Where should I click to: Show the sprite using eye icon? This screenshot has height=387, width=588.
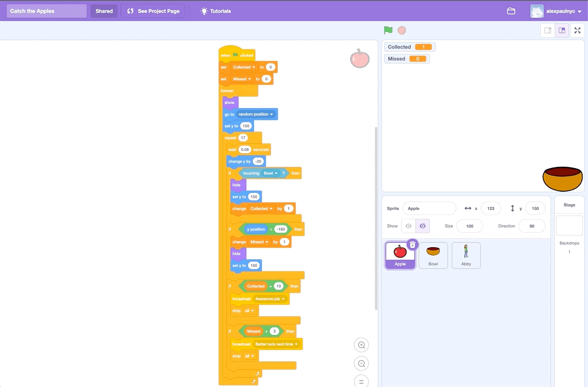point(408,226)
